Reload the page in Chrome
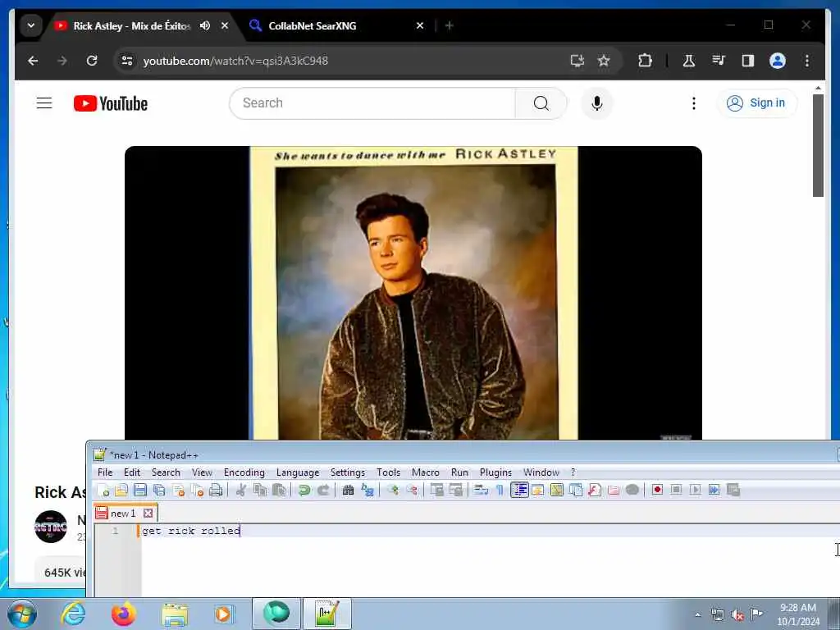The image size is (840, 630). click(x=92, y=61)
